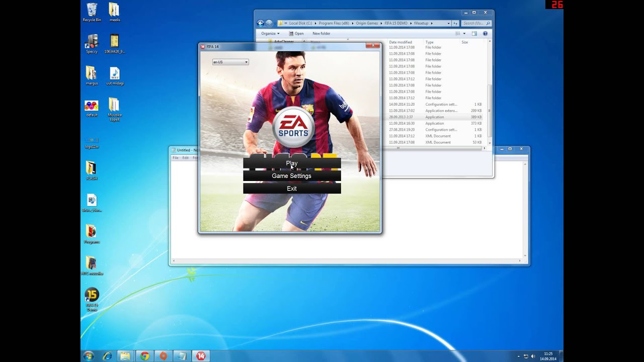Select the 53 KB XML Document row
This screenshot has height=362, width=644.
click(x=435, y=142)
